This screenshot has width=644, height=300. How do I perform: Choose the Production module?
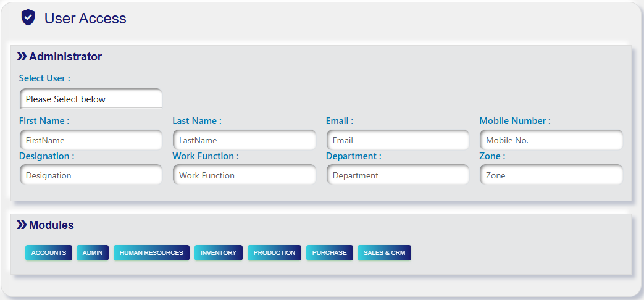pyautogui.click(x=274, y=253)
